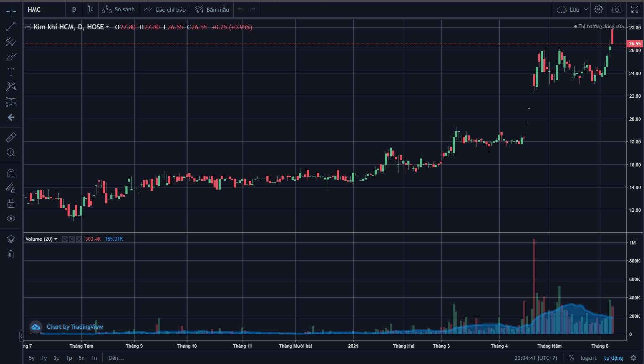Toggle the percent scale mode
Image resolution: width=644 pixels, height=364 pixels.
click(571, 358)
